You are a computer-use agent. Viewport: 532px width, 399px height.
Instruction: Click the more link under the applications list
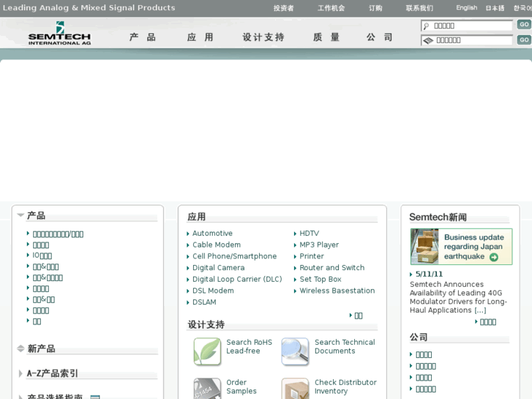coord(359,316)
